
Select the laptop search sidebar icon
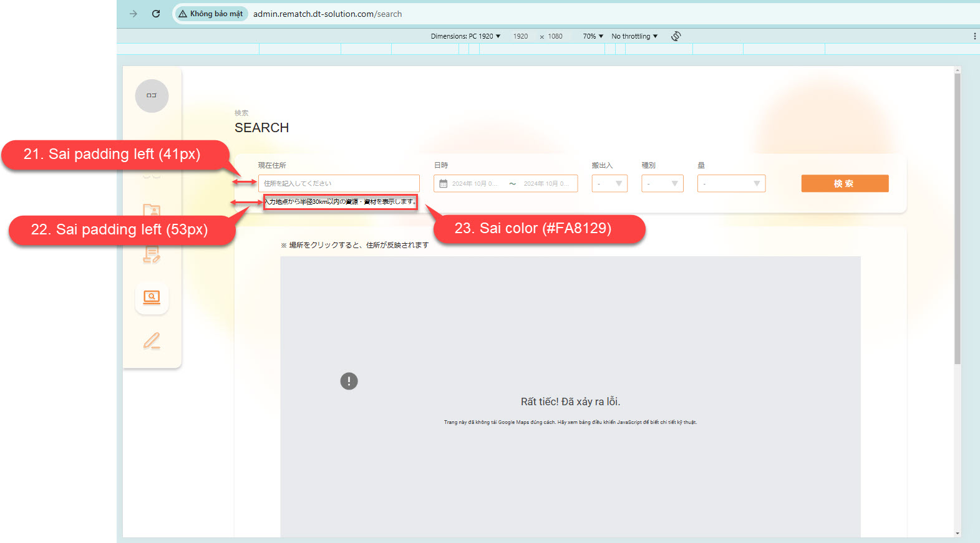pyautogui.click(x=152, y=297)
